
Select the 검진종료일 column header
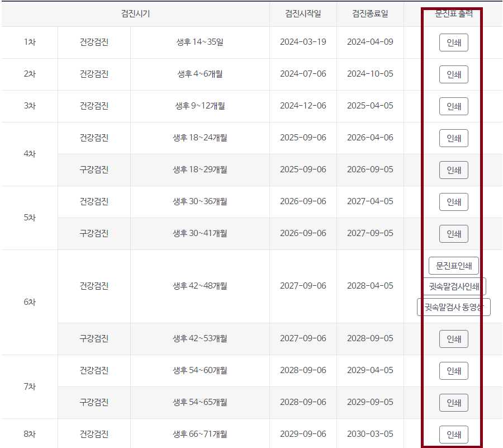[371, 14]
